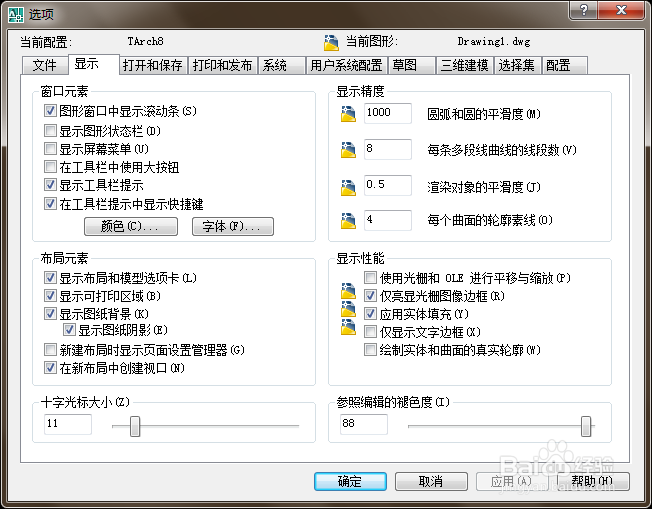Toggle 显示图纸背景 checkbox
Viewport: 652px width, 509px height.
tap(50, 314)
